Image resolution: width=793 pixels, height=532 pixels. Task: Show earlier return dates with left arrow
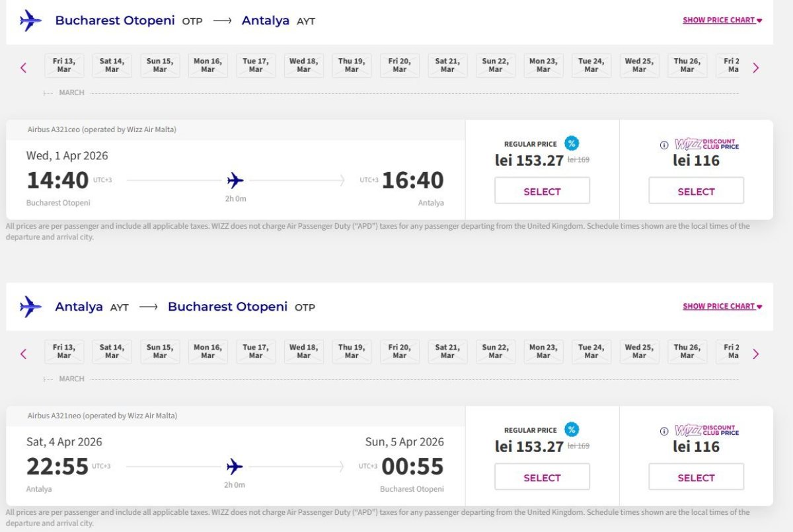24,354
